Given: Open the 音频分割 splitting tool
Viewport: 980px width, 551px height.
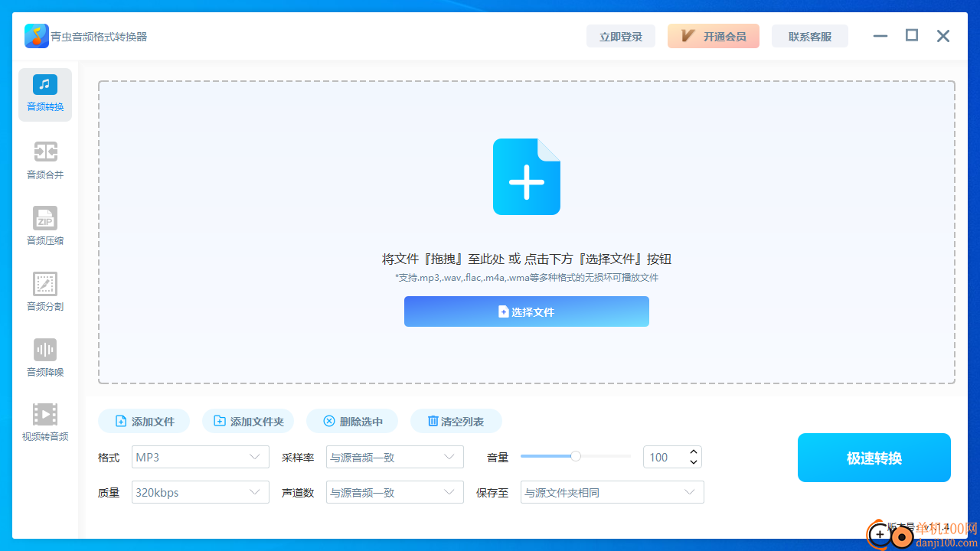Looking at the screenshot, I should [44, 292].
